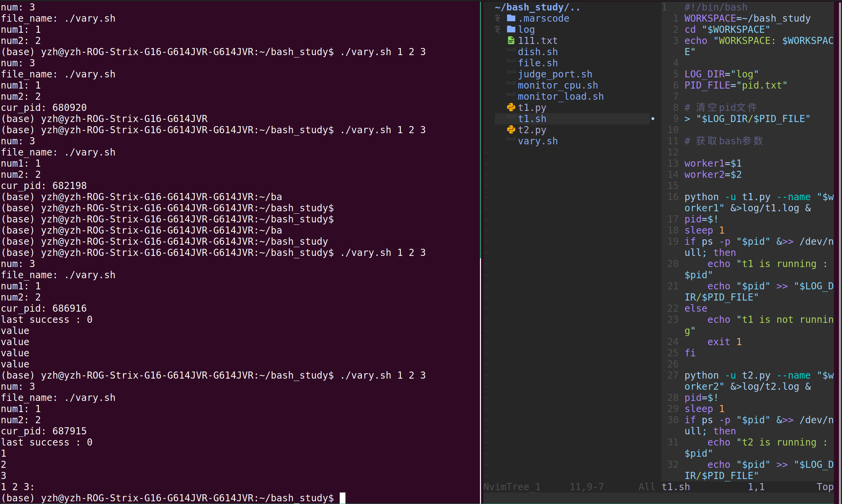The height and width of the screenshot is (504, 842).
Task: Click the 11,9-7 cursor position indicator
Action: [587, 487]
